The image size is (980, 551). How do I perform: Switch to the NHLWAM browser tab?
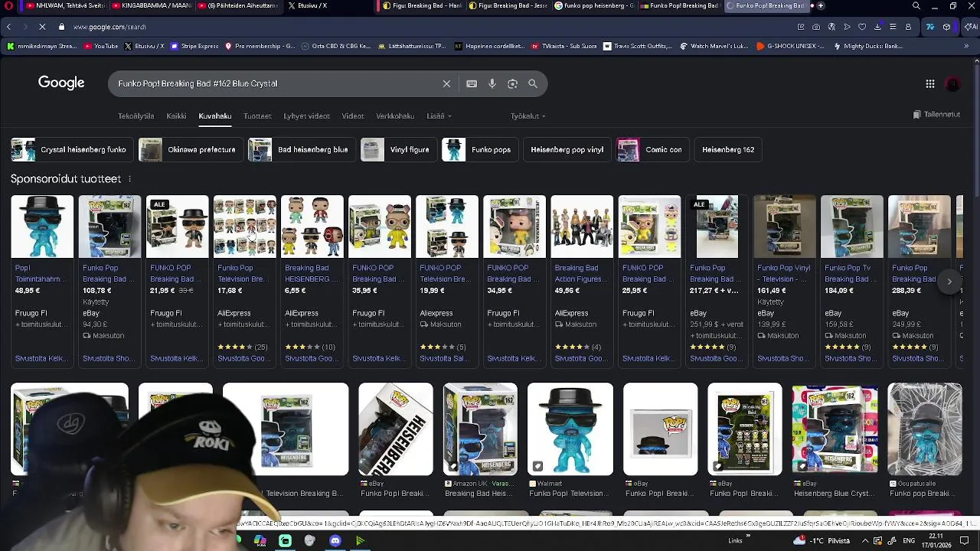[65, 6]
